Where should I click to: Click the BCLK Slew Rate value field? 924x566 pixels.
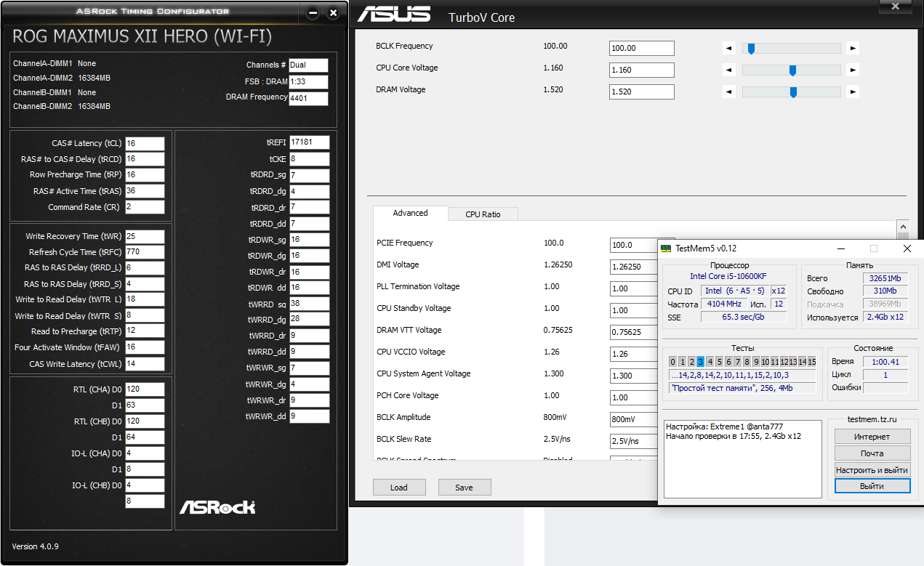tap(634, 441)
